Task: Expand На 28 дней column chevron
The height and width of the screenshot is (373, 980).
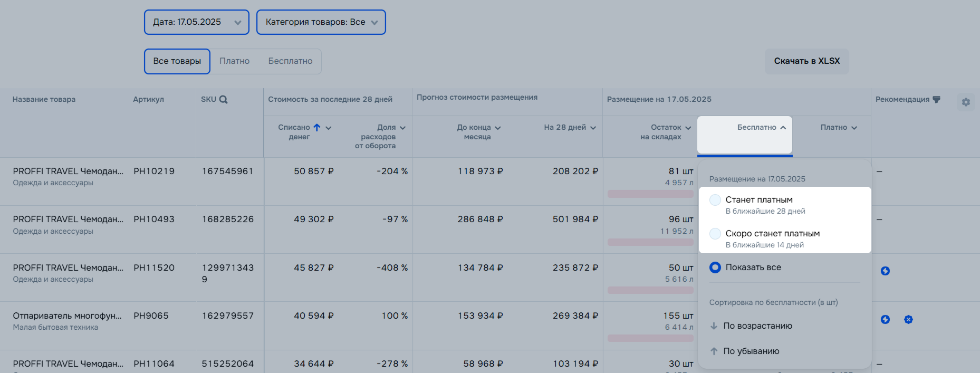Action: tap(593, 128)
